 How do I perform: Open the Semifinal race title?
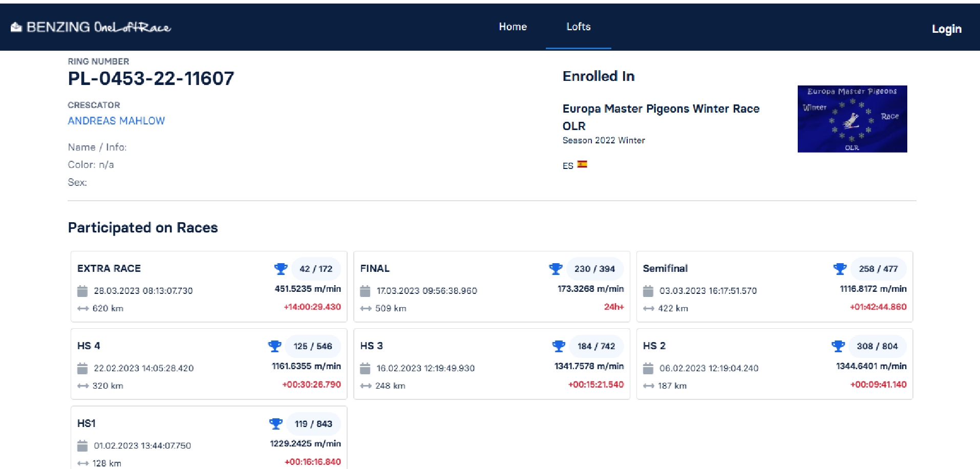(x=665, y=268)
